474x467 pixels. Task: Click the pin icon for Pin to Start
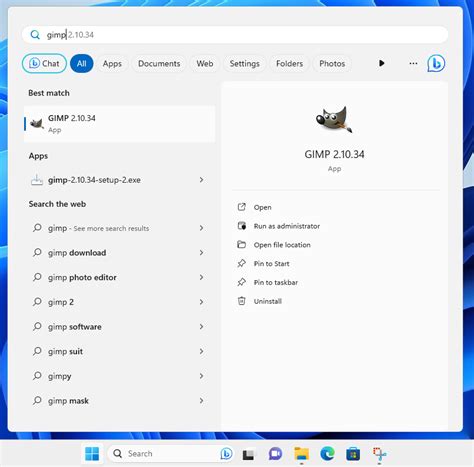[x=242, y=263]
